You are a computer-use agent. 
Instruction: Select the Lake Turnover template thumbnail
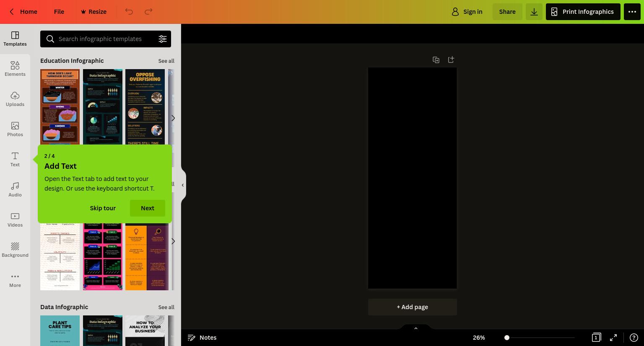click(60, 107)
